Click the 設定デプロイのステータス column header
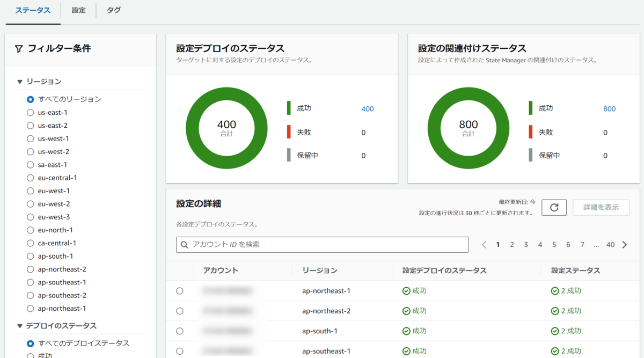This screenshot has width=644, height=358. 444,271
